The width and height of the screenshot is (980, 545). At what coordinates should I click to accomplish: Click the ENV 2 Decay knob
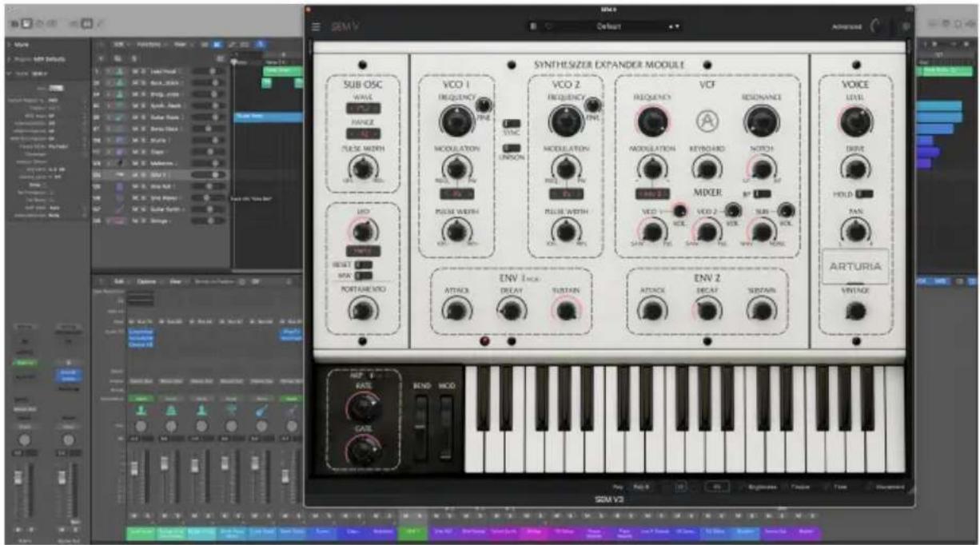click(x=706, y=311)
